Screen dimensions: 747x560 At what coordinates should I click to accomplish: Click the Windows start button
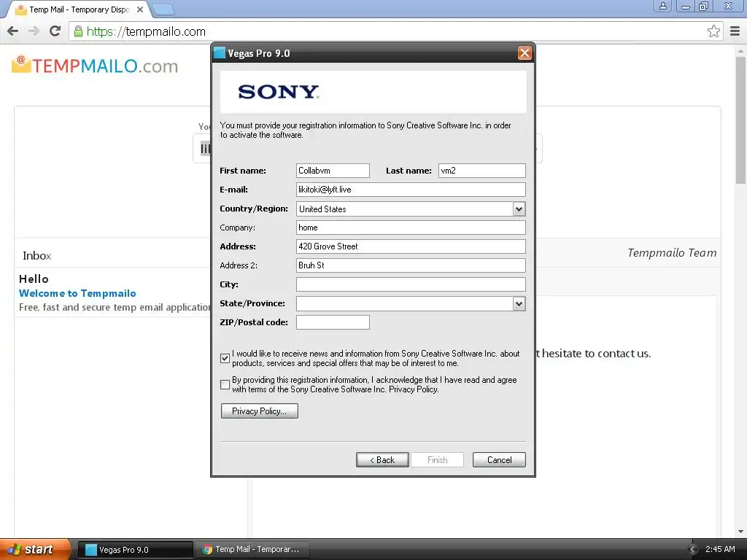[35, 549]
